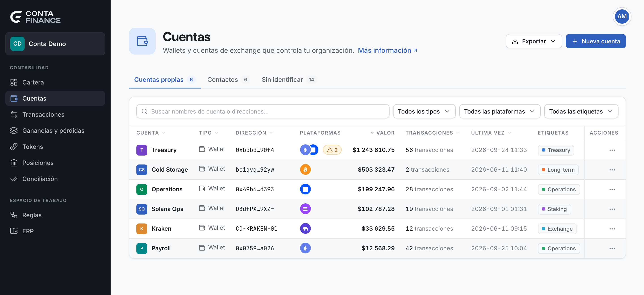The image size is (644, 295).
Task: Click the Nueva cuenta button
Action: click(595, 41)
